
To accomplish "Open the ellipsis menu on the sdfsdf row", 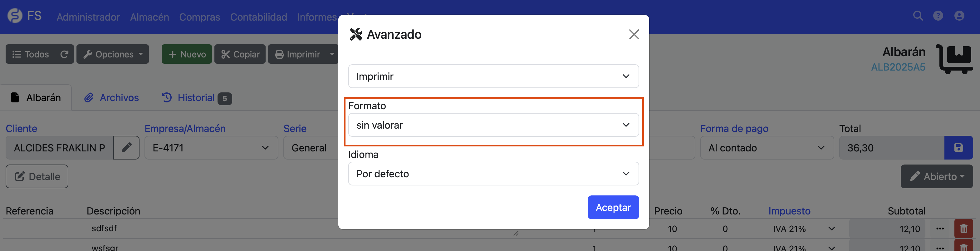I will [x=940, y=229].
